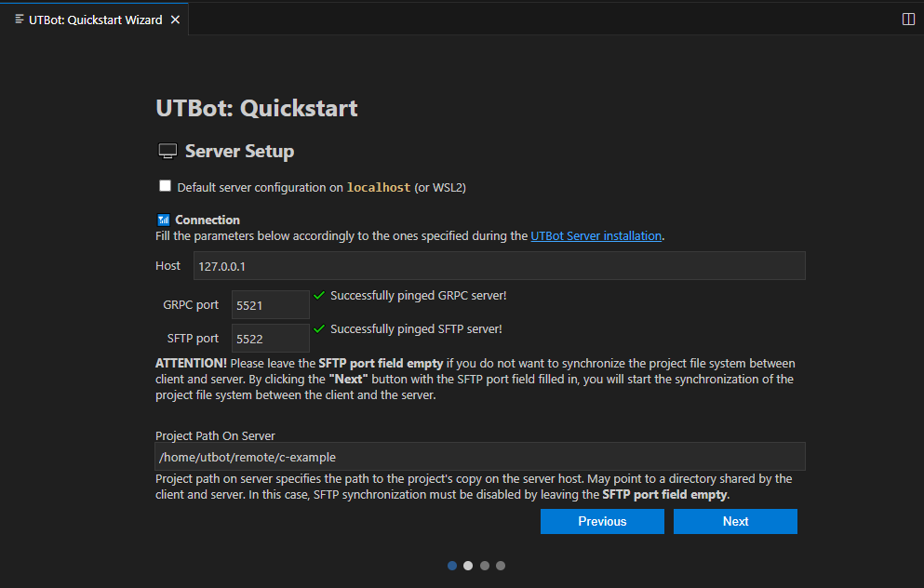924x588 pixels.
Task: Select the UTBot: Quickstart Wizard tab
Action: (95, 20)
